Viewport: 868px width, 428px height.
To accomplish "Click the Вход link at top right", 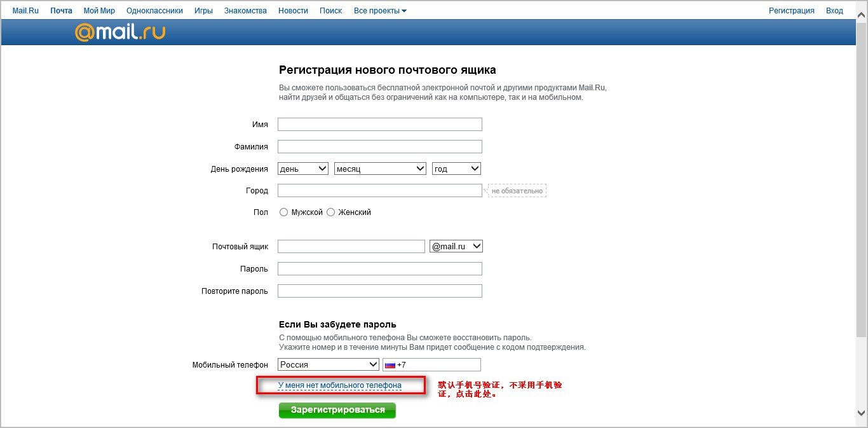I will 834,11.
